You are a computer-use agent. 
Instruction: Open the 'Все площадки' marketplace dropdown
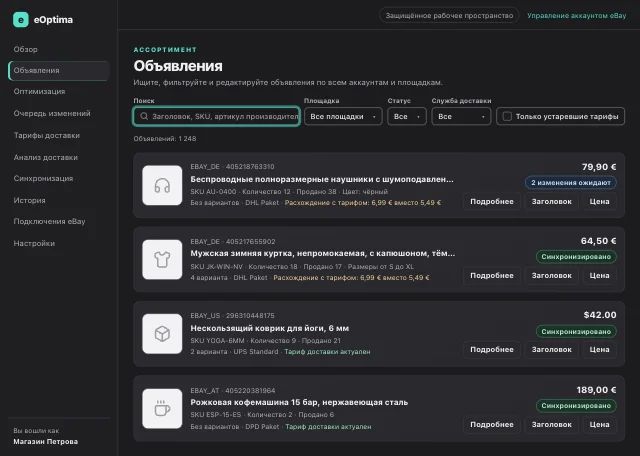(343, 116)
